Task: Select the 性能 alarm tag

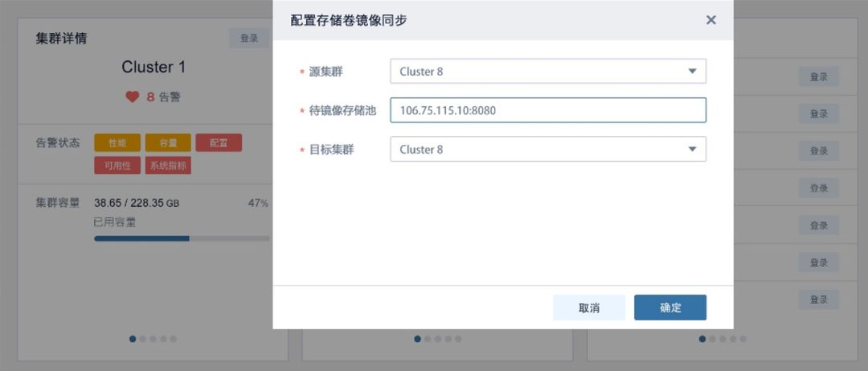Action: (x=117, y=142)
